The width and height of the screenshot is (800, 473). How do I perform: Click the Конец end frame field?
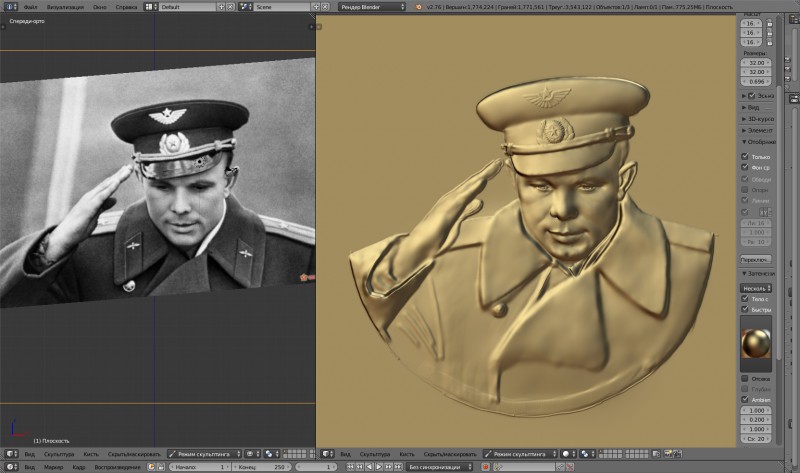point(262,467)
